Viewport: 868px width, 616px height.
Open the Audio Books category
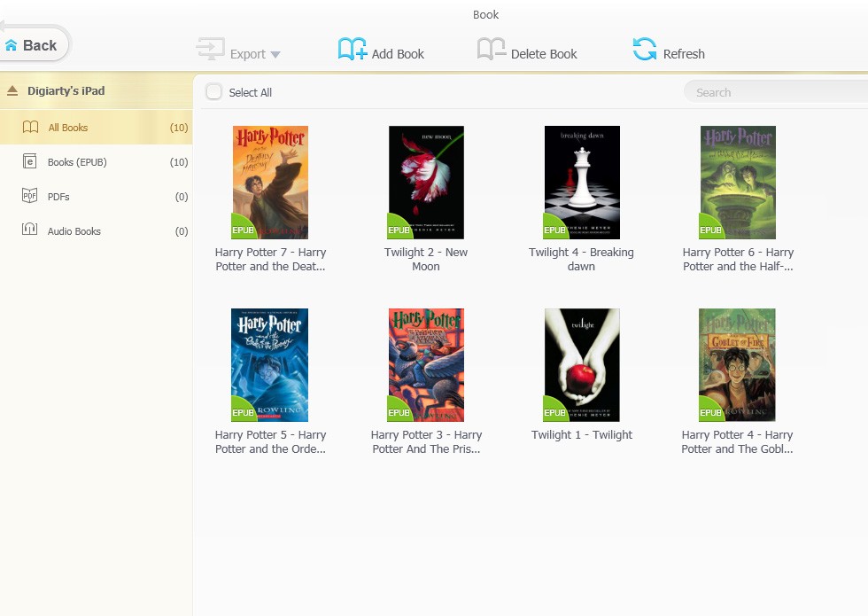point(97,231)
